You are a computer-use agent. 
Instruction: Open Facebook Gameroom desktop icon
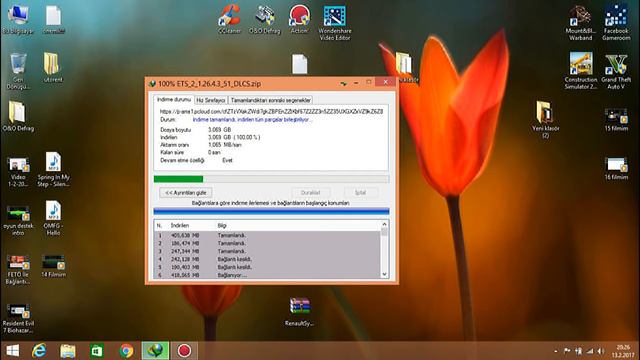pyautogui.click(x=616, y=22)
